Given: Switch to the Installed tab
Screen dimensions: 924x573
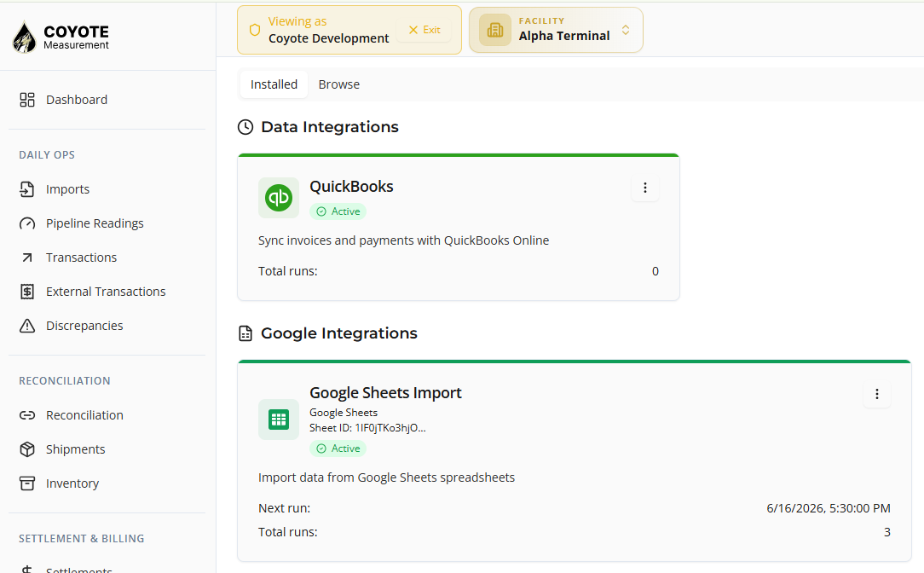Looking at the screenshot, I should 274,84.
